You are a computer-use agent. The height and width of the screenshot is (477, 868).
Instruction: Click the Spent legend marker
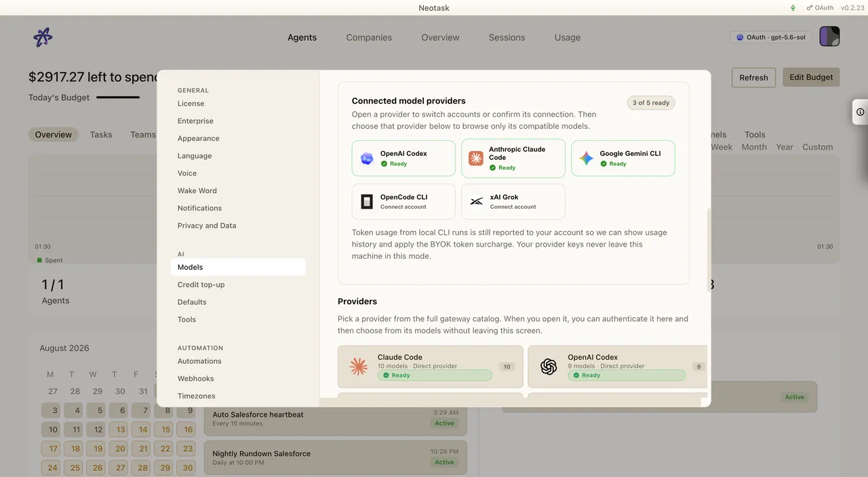[x=39, y=260]
